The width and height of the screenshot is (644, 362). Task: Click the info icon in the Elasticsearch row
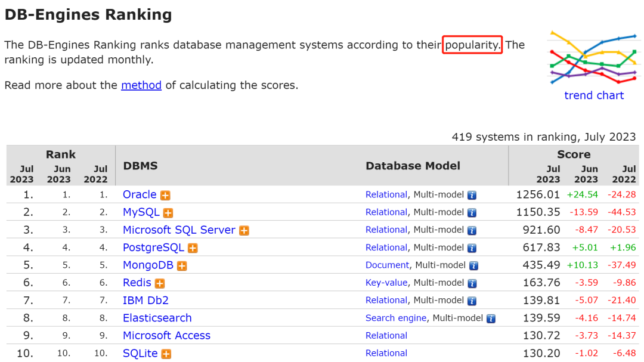(x=491, y=318)
